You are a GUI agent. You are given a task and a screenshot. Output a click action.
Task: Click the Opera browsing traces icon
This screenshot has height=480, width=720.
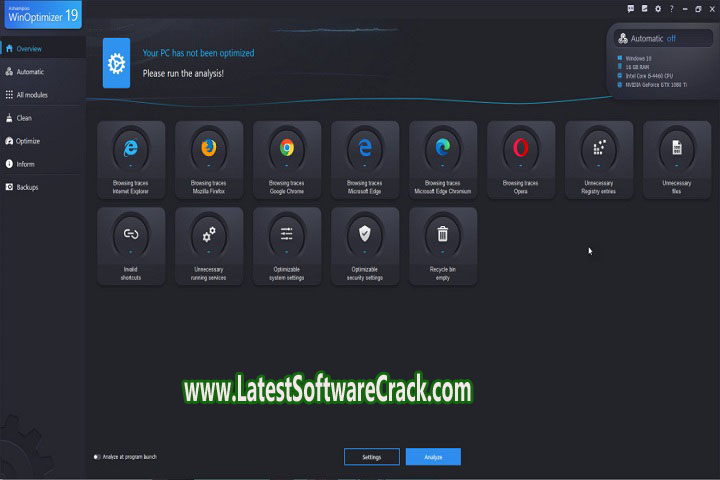[x=521, y=154]
